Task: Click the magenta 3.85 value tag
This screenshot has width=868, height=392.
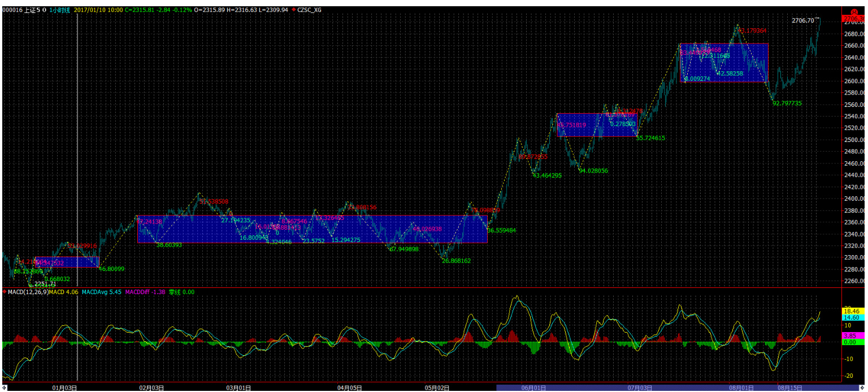Action: pyautogui.click(x=852, y=336)
